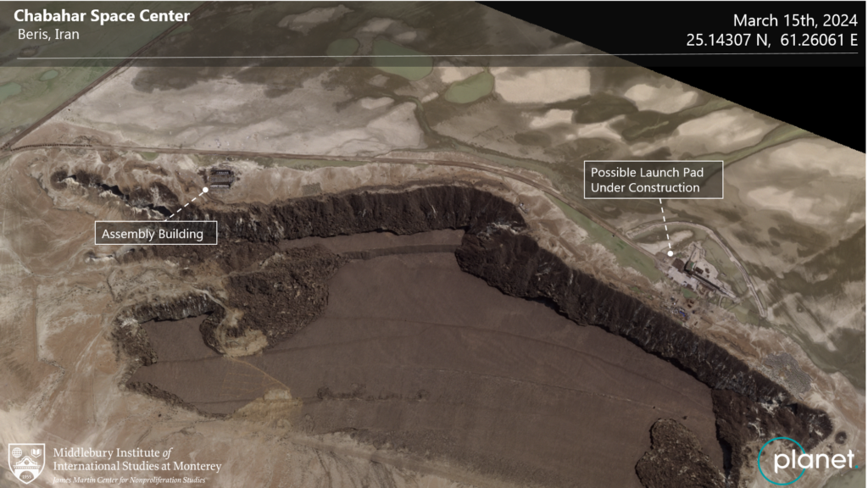868x488 pixels.
Task: Click the coordinates '25.14307 N, 61.26061 E'
Action: click(x=772, y=39)
